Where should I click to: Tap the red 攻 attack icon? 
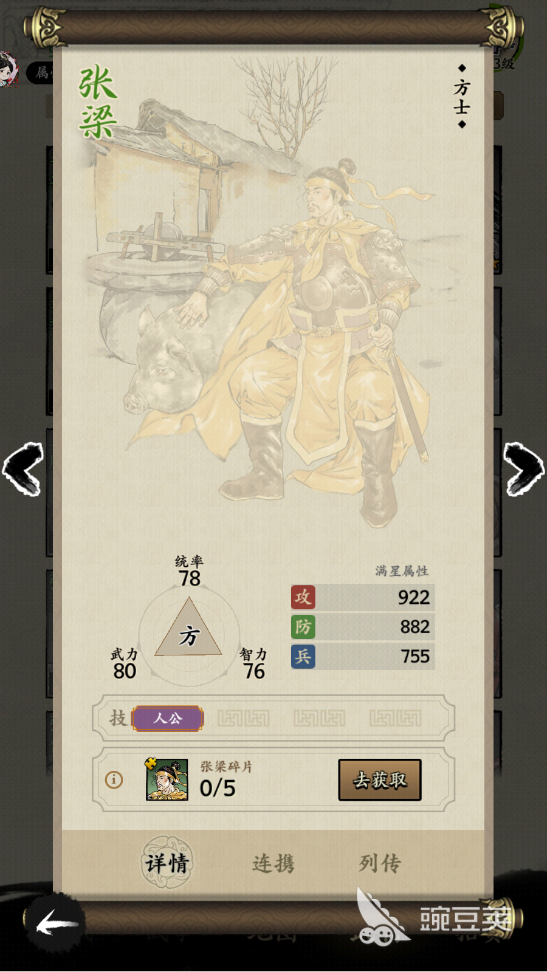[303, 597]
